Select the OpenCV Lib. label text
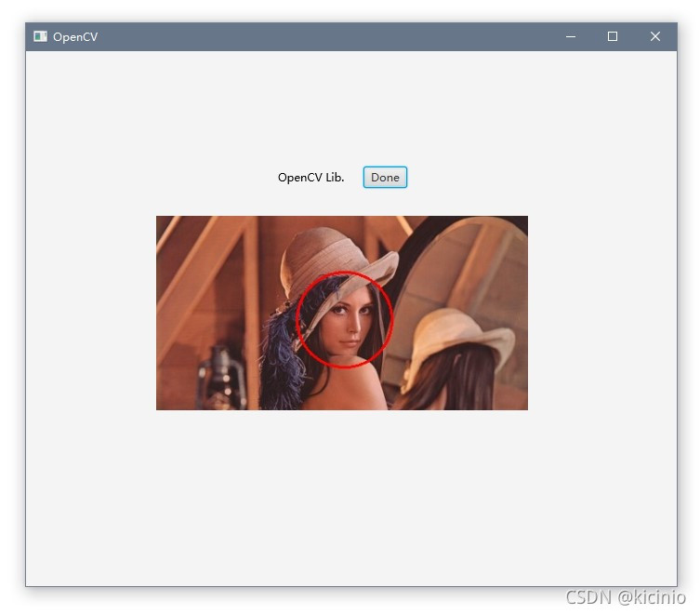Image resolution: width=700 pixels, height=614 pixels. [311, 178]
